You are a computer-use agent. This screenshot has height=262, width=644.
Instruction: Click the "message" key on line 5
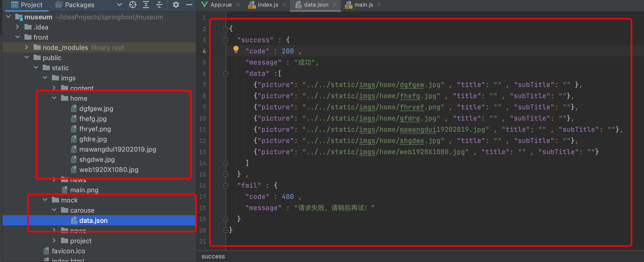click(x=263, y=62)
